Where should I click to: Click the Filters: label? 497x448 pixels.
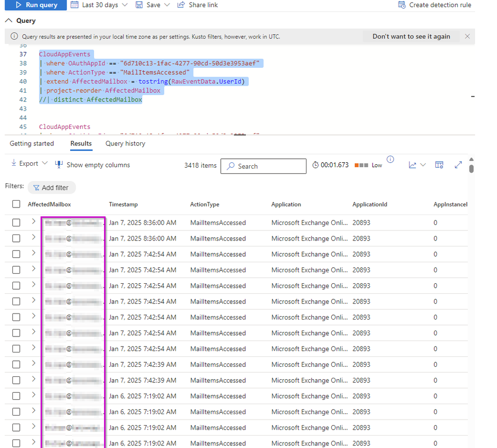14,186
